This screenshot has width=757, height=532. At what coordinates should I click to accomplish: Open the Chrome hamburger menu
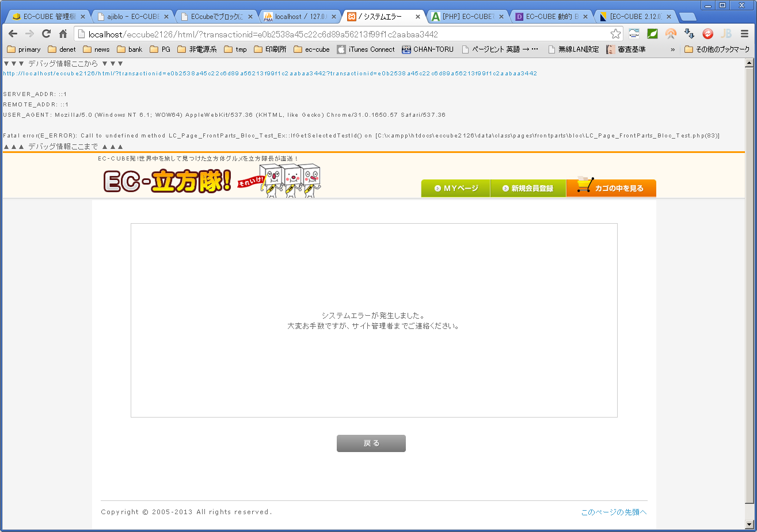pos(744,34)
